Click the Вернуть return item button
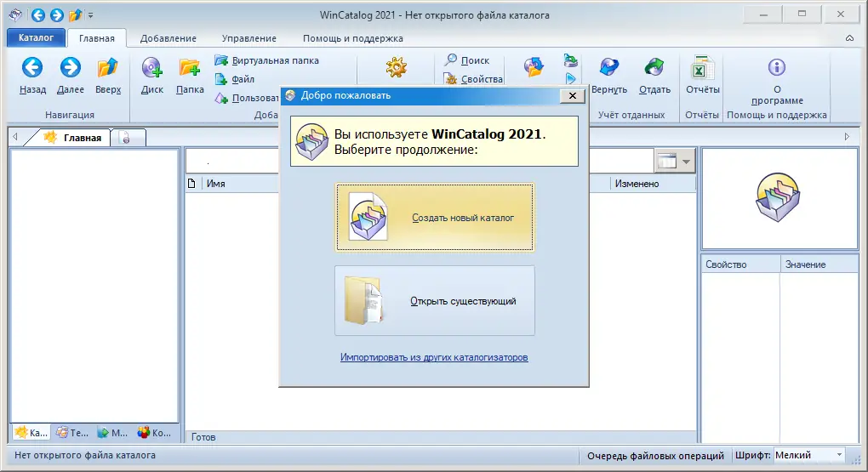Viewport: 868px width, 472px height. pyautogui.click(x=609, y=76)
